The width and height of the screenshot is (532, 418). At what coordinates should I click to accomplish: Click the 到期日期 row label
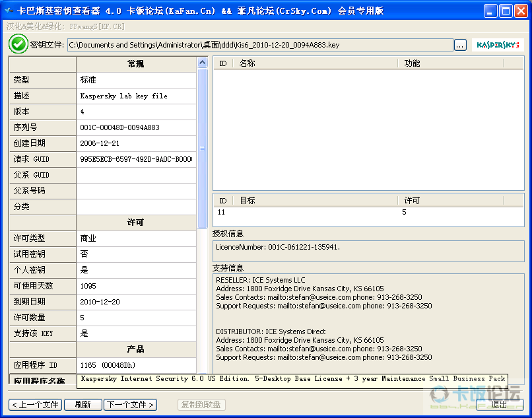click(43, 302)
